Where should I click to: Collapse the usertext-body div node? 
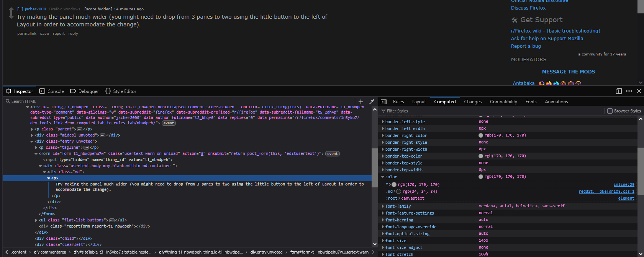tap(40, 166)
